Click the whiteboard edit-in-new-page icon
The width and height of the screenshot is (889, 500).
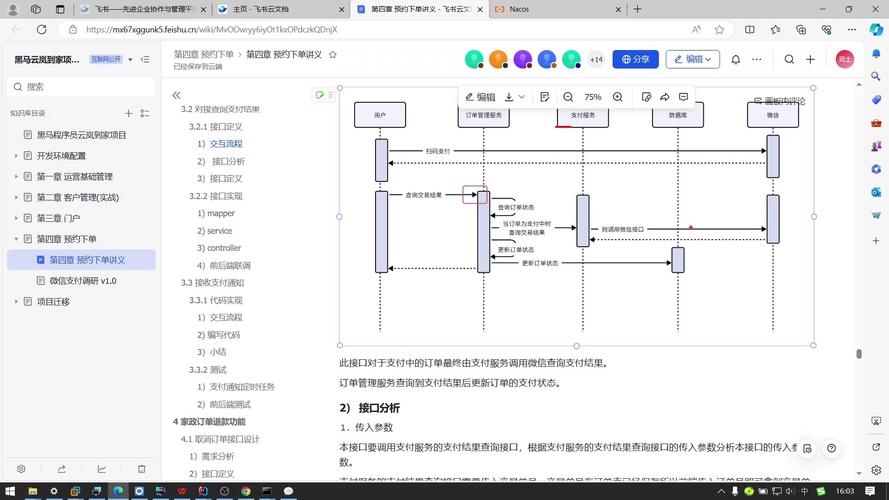click(646, 97)
